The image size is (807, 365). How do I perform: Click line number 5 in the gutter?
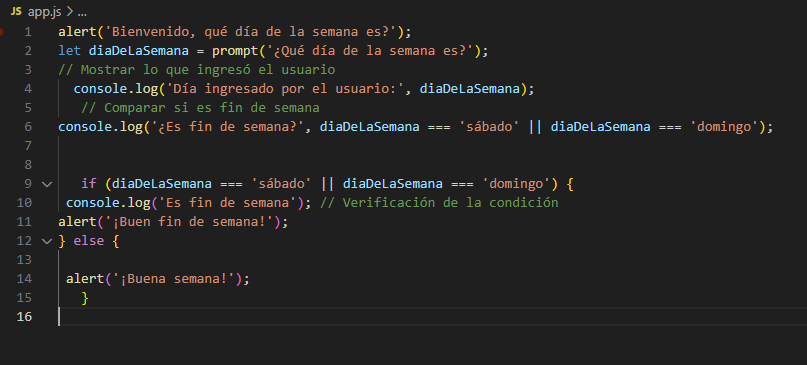coord(28,108)
